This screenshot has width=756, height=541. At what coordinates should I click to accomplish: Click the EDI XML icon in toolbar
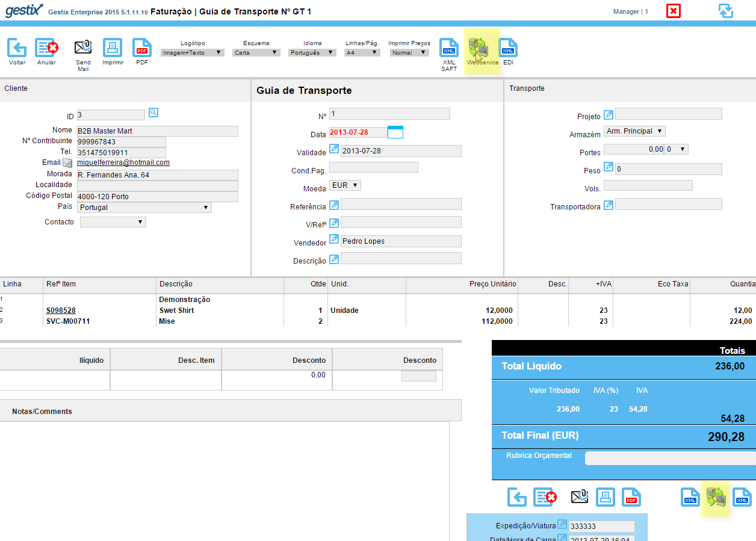click(508, 48)
